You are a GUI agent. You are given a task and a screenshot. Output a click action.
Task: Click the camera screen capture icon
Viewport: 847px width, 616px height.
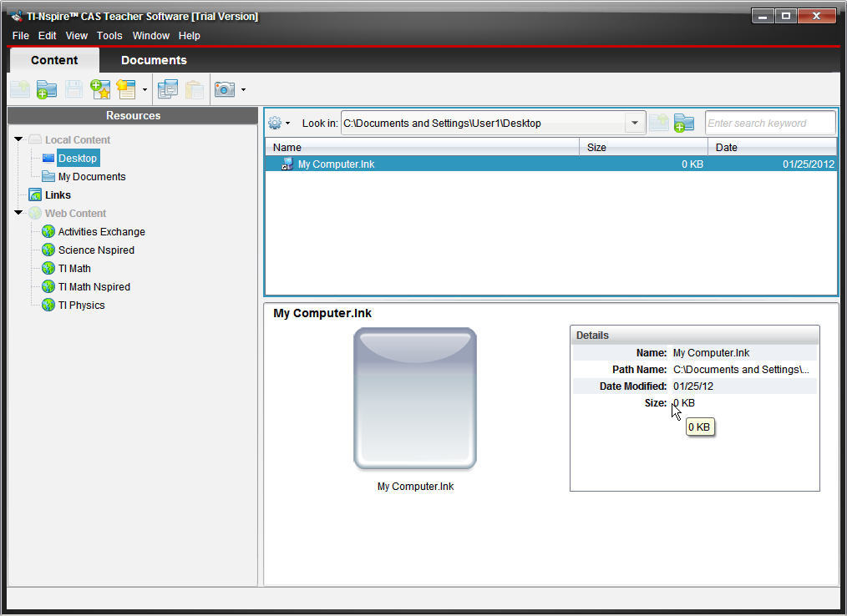[225, 89]
